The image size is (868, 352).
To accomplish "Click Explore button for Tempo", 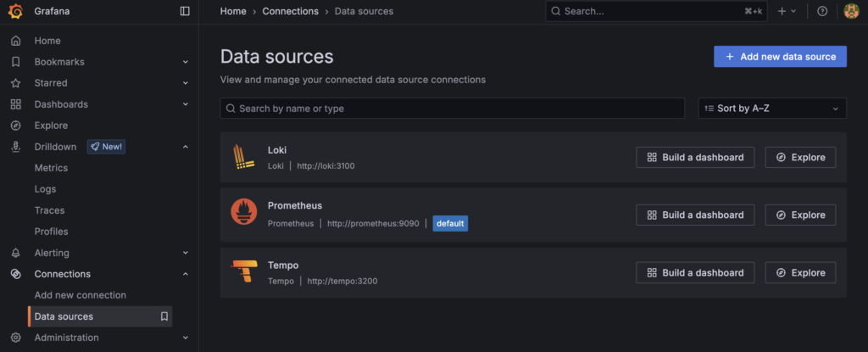I will coord(800,272).
